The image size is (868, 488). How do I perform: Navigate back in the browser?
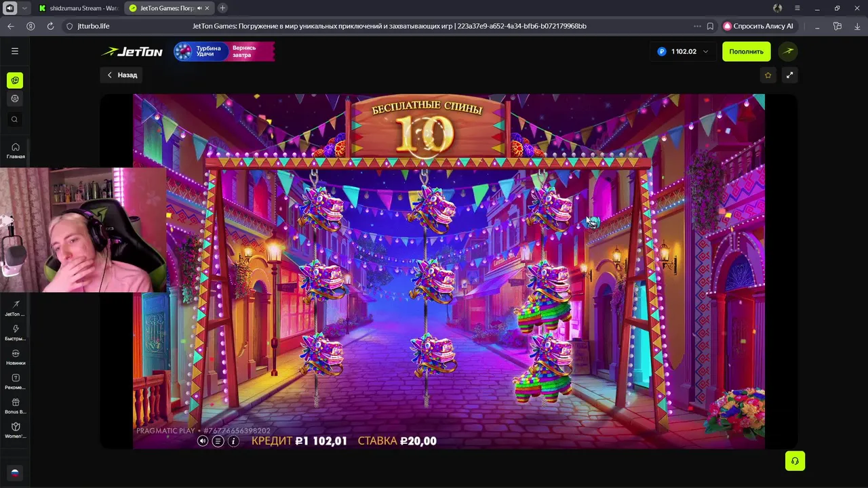[10, 26]
